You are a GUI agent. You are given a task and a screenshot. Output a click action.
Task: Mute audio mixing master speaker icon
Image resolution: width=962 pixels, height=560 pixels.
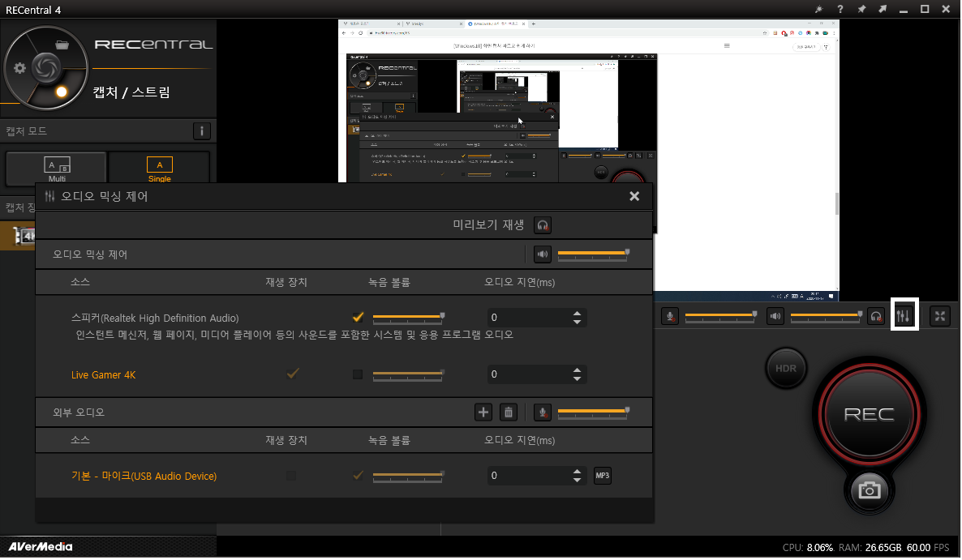coord(543,254)
